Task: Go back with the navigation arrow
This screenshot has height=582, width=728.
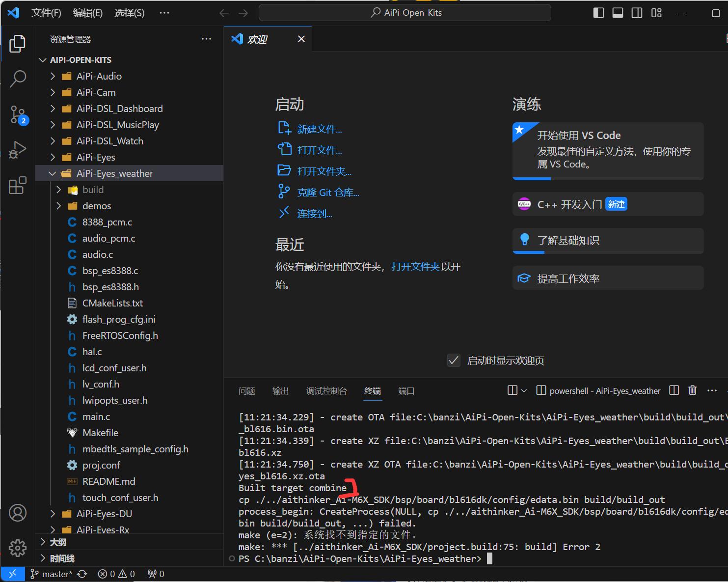Action: coord(224,13)
